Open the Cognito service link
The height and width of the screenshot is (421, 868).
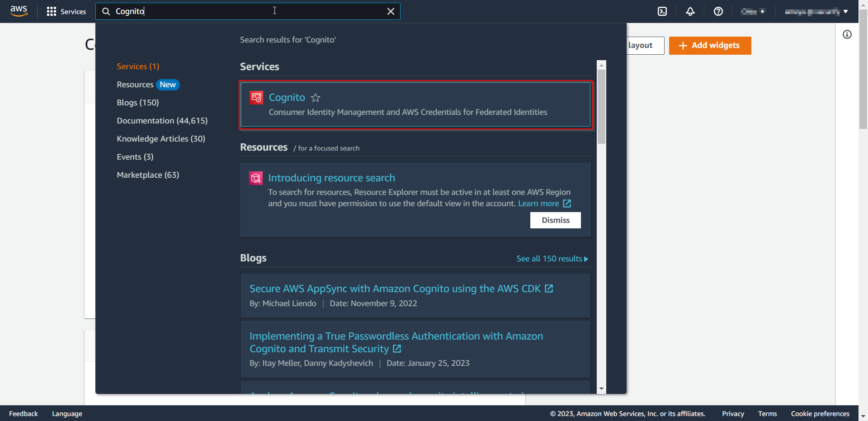pyautogui.click(x=287, y=98)
